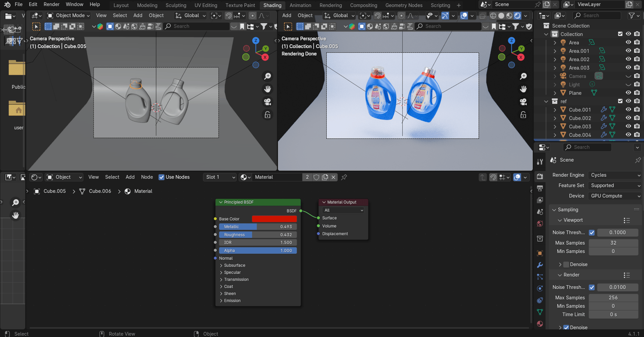Switch to the Modeling workspace tab
Image resolution: width=644 pixels, height=337 pixels.
[x=147, y=5]
